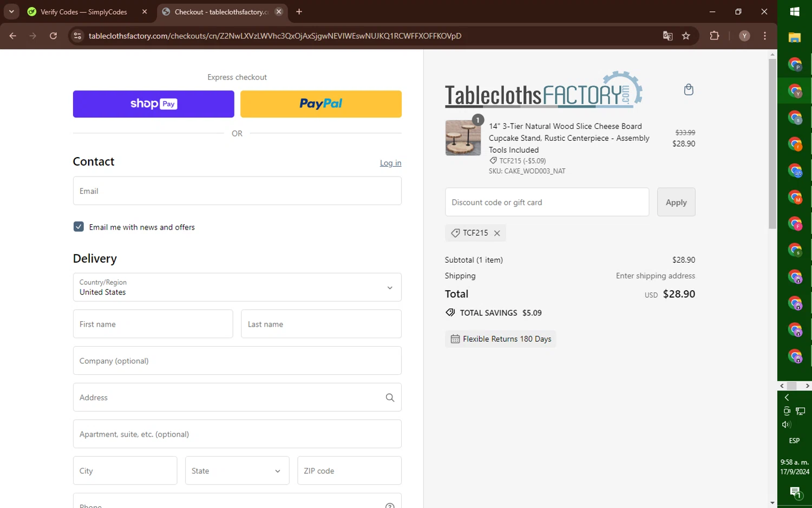The image size is (812, 508).
Task: Open Chrome profile Y avatar
Action: [x=744, y=36]
